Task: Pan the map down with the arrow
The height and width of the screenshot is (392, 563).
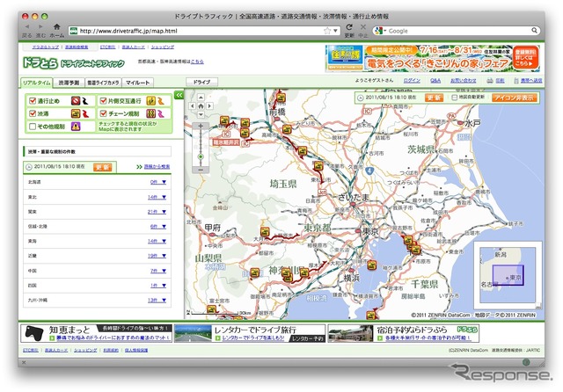Action: [201, 114]
